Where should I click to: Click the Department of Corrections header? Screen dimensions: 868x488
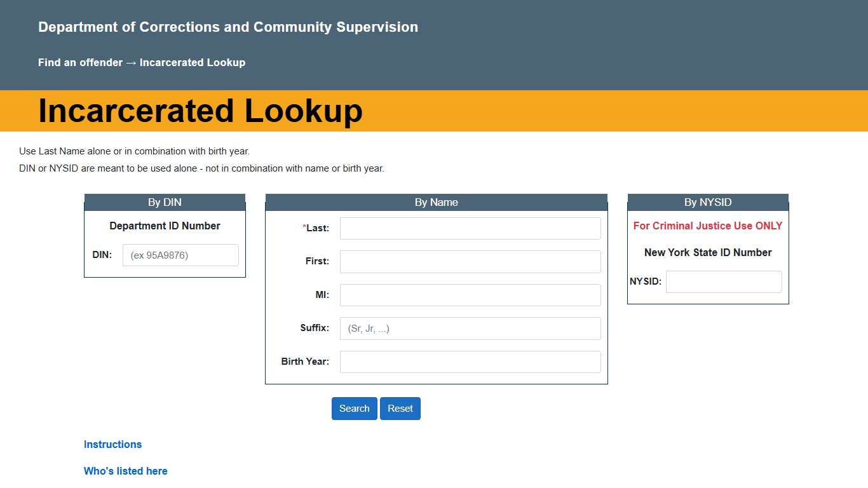(228, 27)
